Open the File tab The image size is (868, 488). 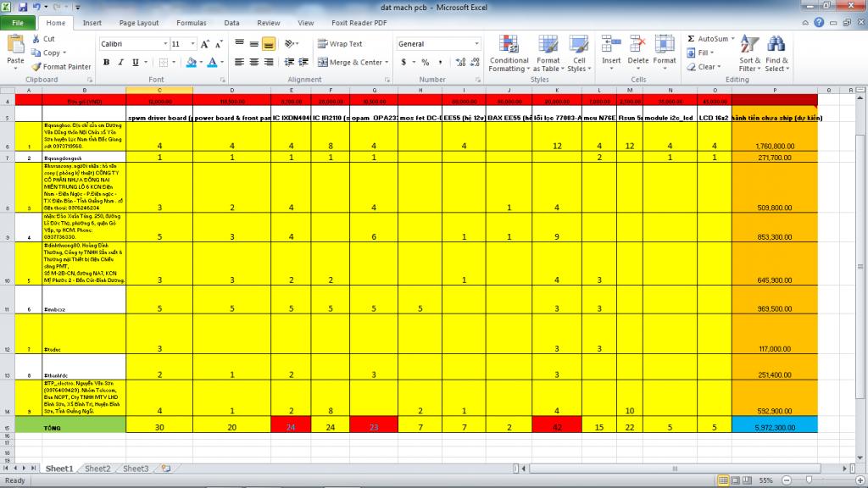tap(18, 23)
